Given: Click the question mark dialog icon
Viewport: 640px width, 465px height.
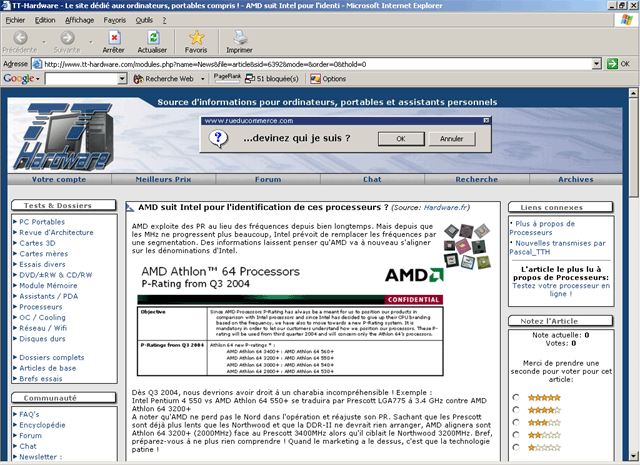Looking at the screenshot, I should pos(218,139).
